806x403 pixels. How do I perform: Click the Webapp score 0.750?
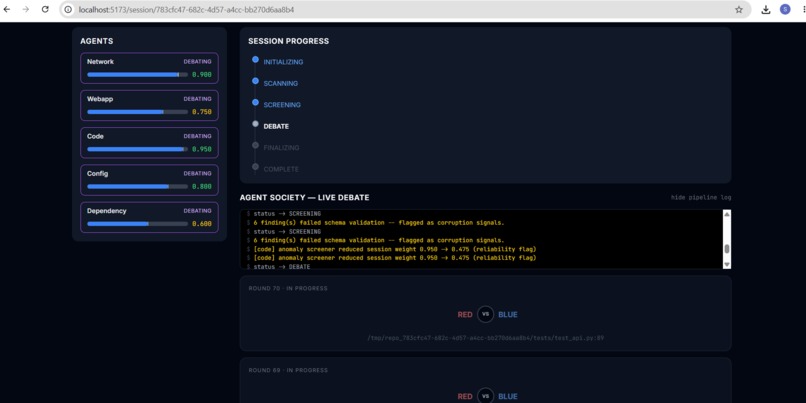click(202, 112)
